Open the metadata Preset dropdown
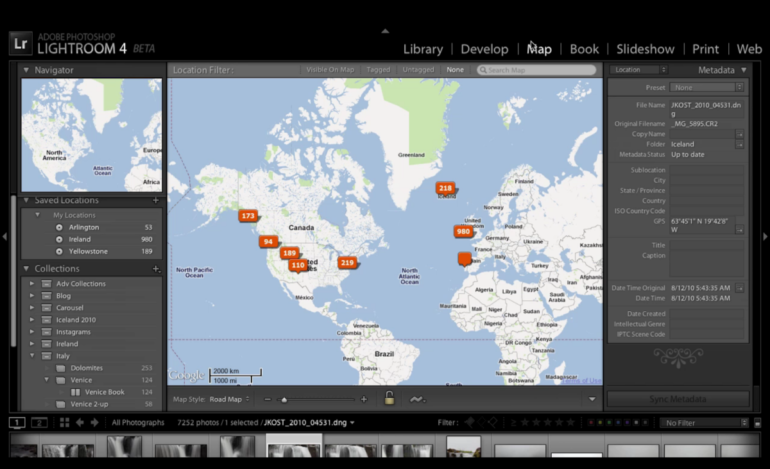The image size is (770, 469). (x=707, y=88)
